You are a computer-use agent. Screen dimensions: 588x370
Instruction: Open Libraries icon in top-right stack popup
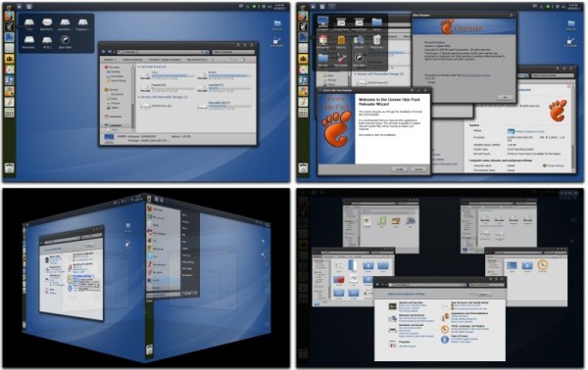341,40
